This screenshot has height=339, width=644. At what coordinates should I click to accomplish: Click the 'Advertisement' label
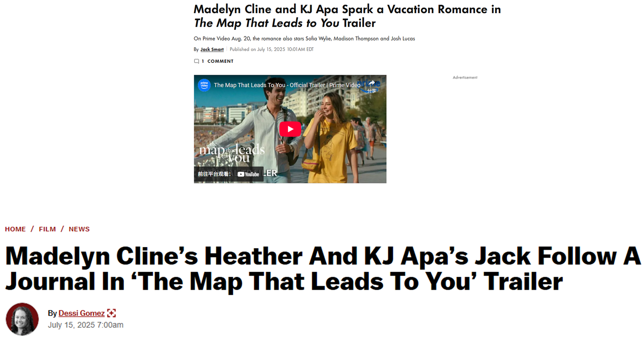(465, 77)
